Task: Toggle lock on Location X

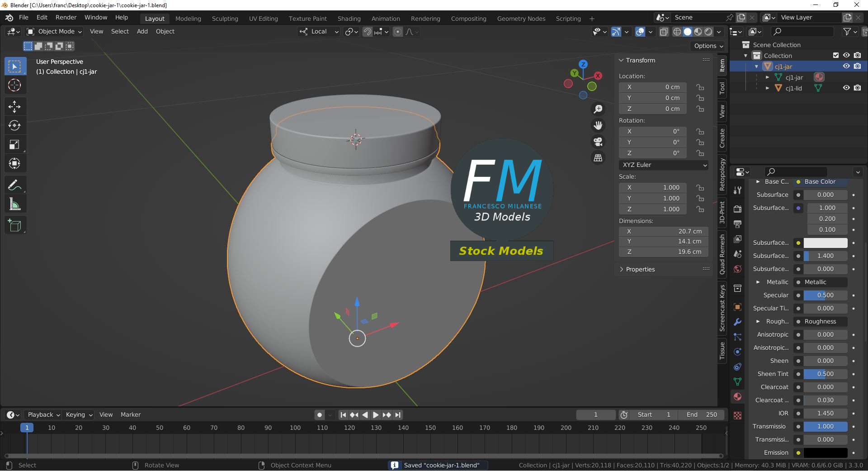Action: click(700, 87)
